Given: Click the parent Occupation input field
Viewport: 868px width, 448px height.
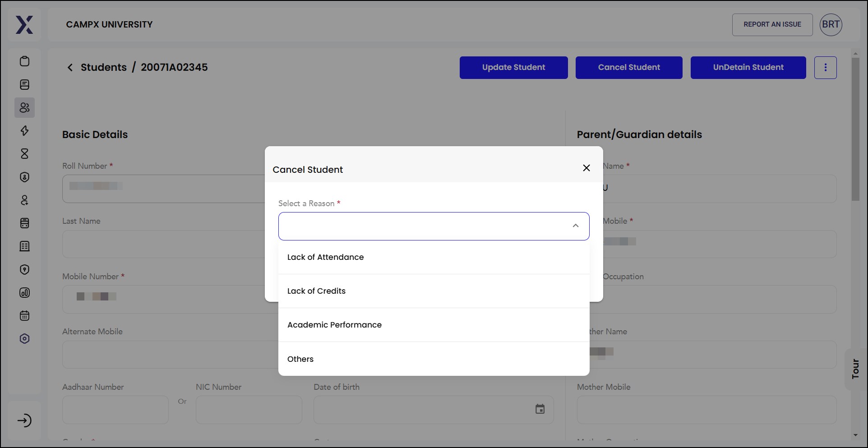Looking at the screenshot, I should coord(720,300).
